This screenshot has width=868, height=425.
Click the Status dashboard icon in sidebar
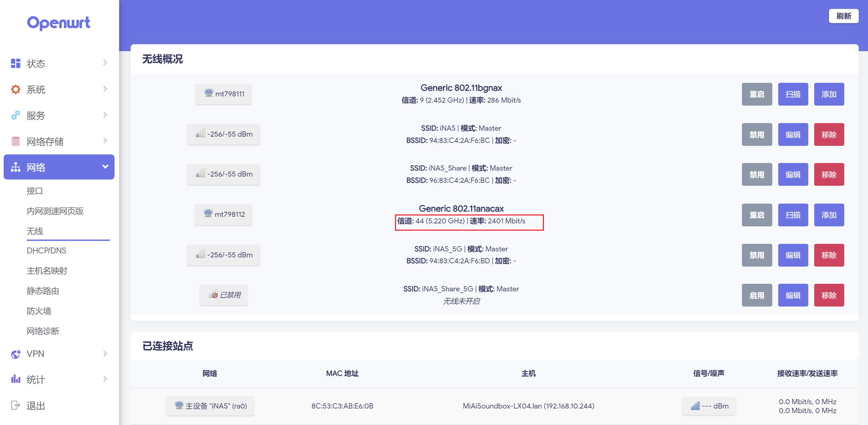point(16,63)
